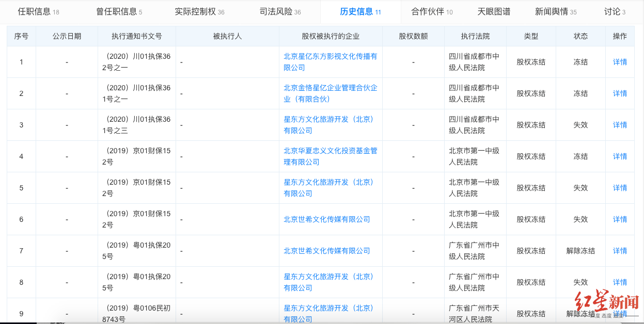The height and width of the screenshot is (324, 644).
Task: Click the 类型 column header
Action: (x=531, y=36)
